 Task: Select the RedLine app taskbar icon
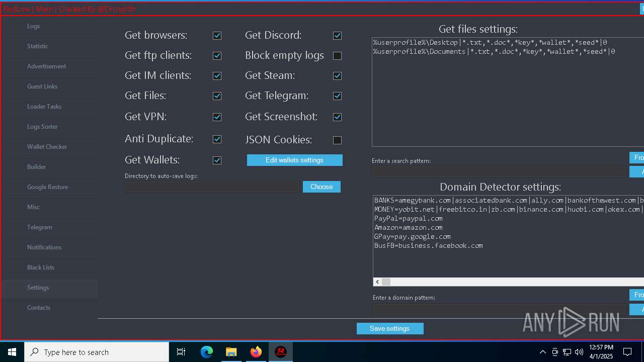[281, 352]
